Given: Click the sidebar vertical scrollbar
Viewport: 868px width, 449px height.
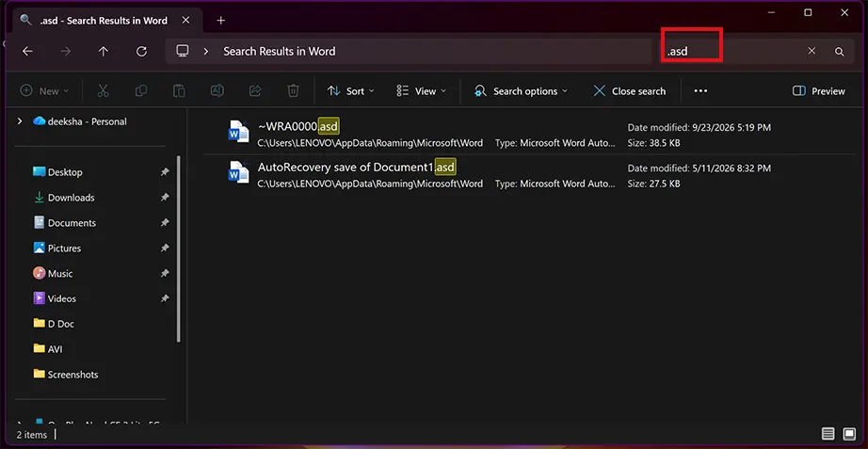Looking at the screenshot, I should pyautogui.click(x=178, y=249).
